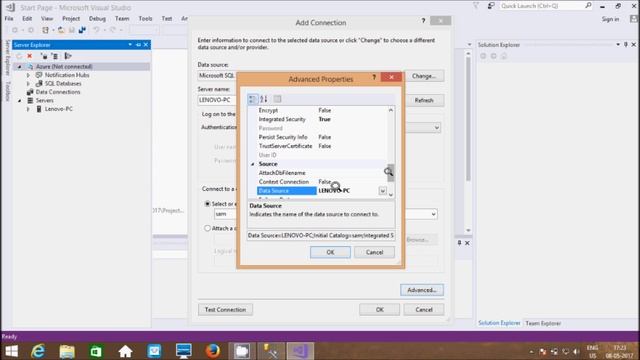640x360 pixels.
Task: Open Firefox from the taskbar
Action: 213,351
